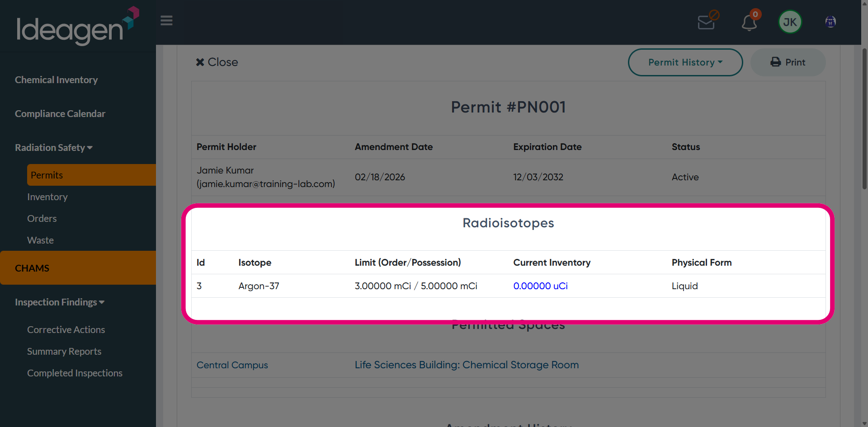This screenshot has width=868, height=427.
Task: Click the Jamie Kumar permit holder cell
Action: (266, 177)
